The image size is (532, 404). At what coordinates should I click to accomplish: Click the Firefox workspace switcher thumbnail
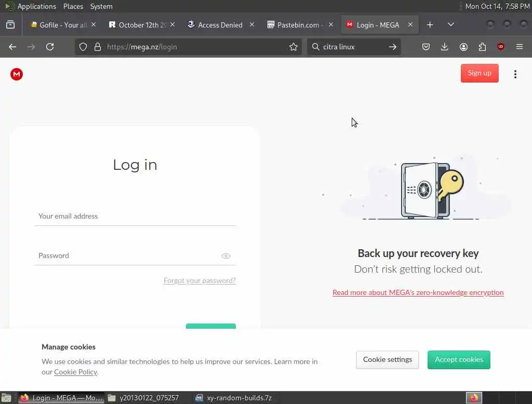(474, 398)
